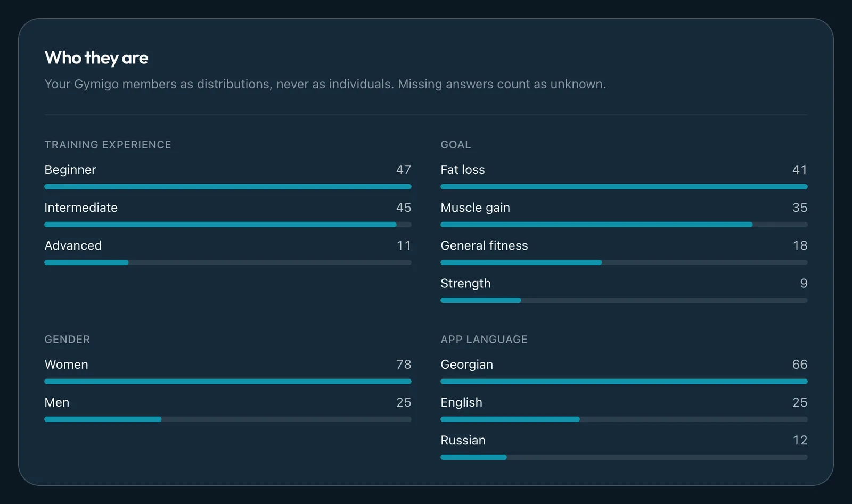The height and width of the screenshot is (504, 852).
Task: Click the "Who they are" heading
Action: [x=96, y=57]
